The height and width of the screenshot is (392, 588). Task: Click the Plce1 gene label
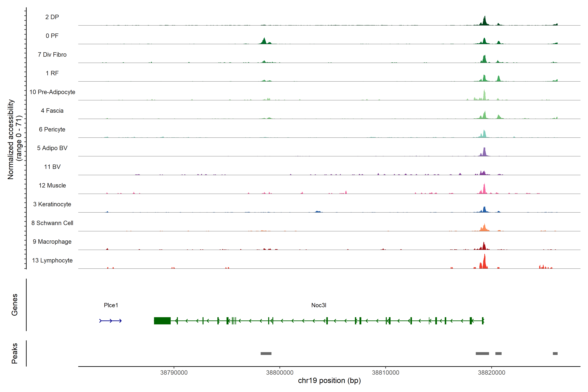click(111, 305)
